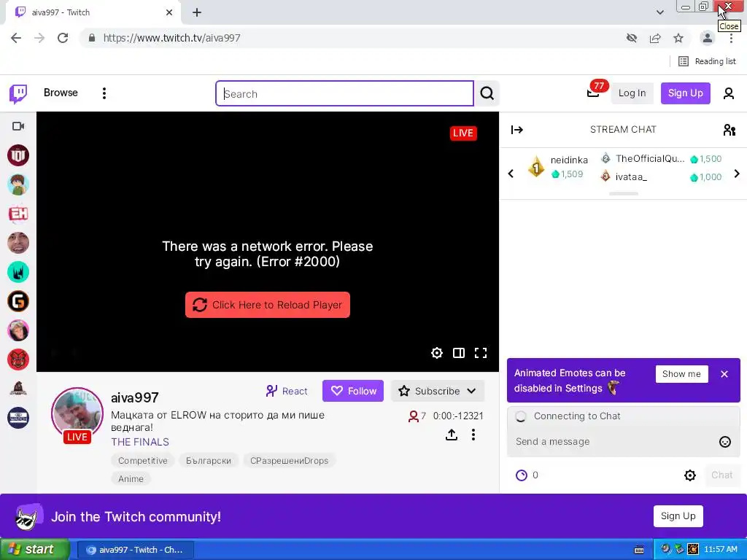Screen dimensions: 747x560
Task: Click aiva997 channel avatar
Action: click(77, 414)
